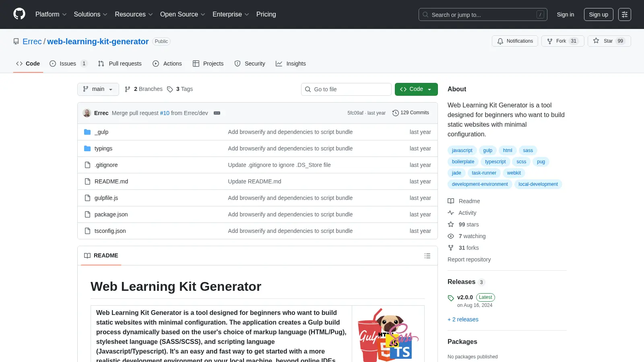
Task: Open + 2 releases link
Action: click(463, 319)
